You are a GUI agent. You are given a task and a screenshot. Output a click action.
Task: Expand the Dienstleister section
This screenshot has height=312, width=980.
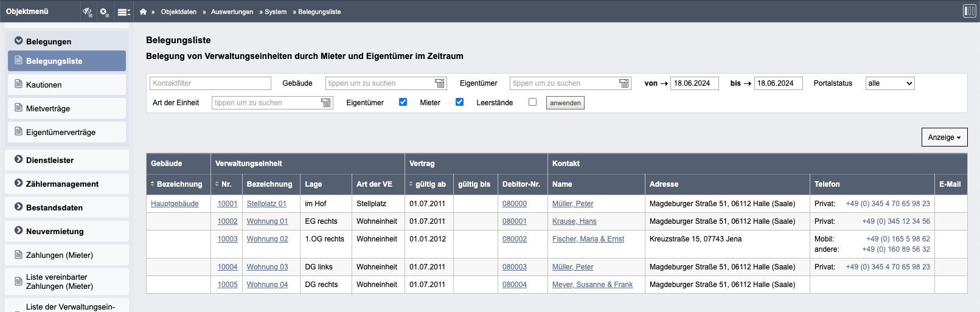[67, 160]
